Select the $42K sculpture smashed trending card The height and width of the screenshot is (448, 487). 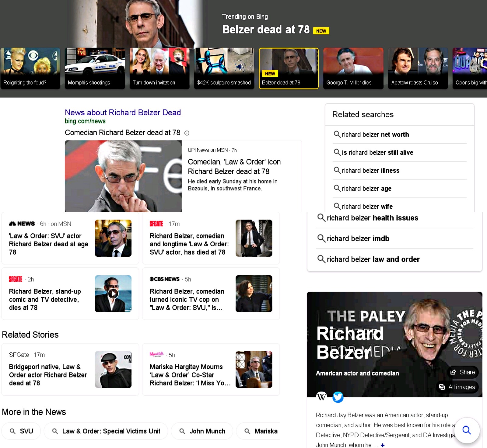pyautogui.click(x=224, y=68)
